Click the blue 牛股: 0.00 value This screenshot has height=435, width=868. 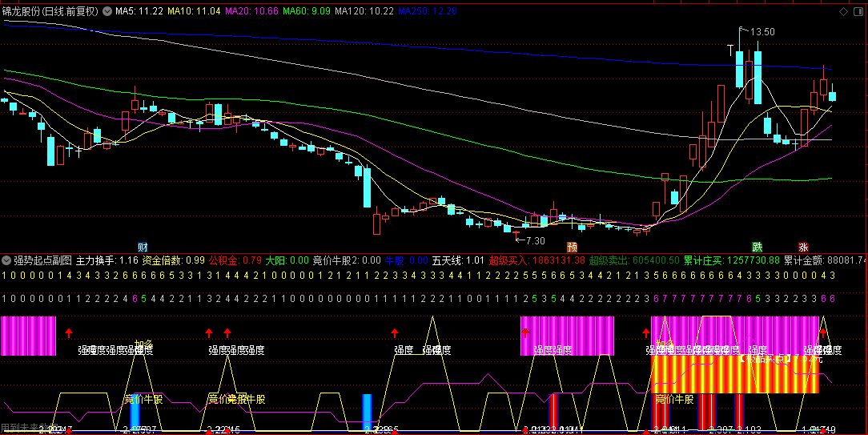[x=406, y=260]
